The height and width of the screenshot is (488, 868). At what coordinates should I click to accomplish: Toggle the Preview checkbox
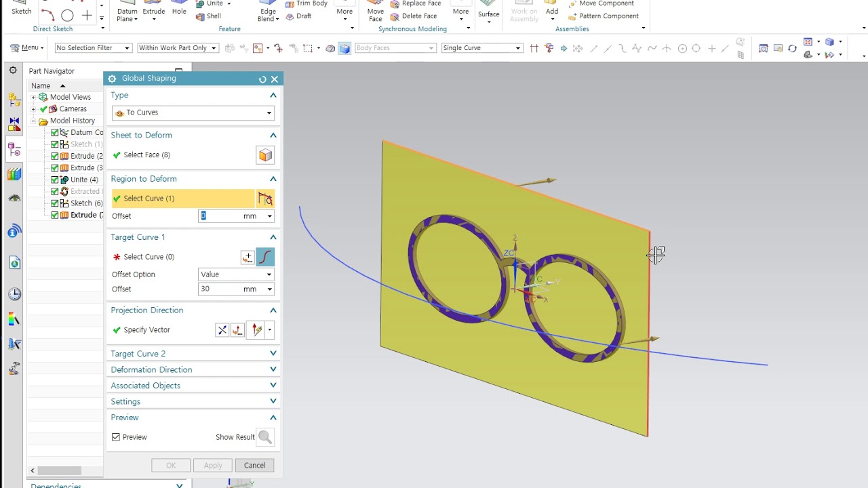point(116,437)
